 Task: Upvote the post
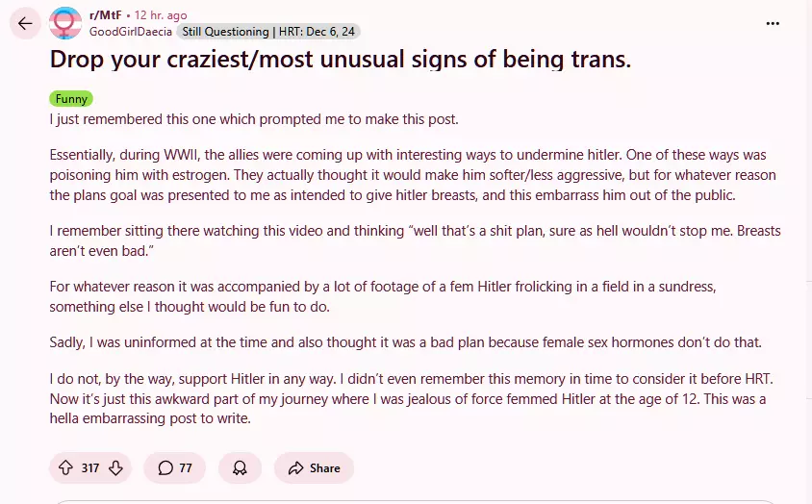click(x=65, y=467)
